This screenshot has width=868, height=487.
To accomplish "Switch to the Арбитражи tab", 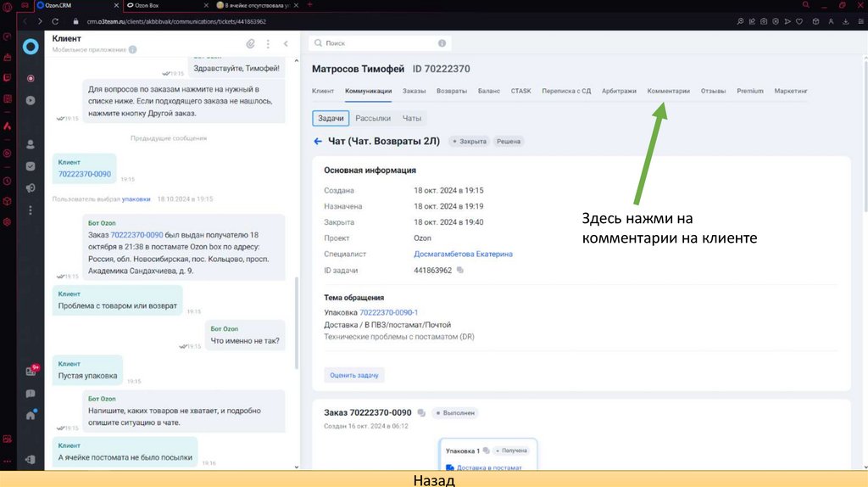I will 619,91.
